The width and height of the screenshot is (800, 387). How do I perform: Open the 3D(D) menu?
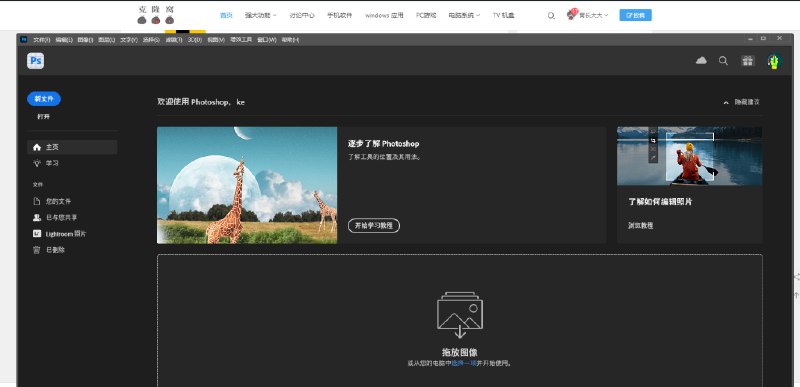(x=195, y=39)
